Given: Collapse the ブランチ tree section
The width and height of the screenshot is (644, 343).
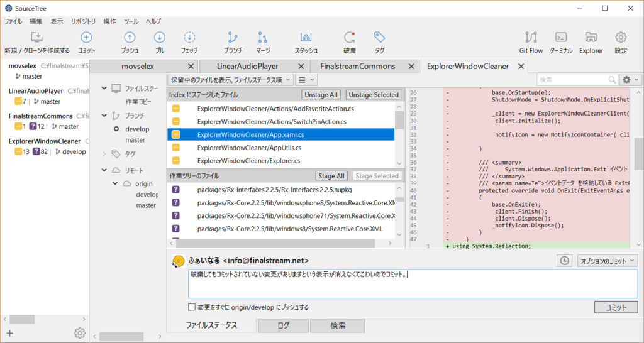Looking at the screenshot, I should click(104, 116).
